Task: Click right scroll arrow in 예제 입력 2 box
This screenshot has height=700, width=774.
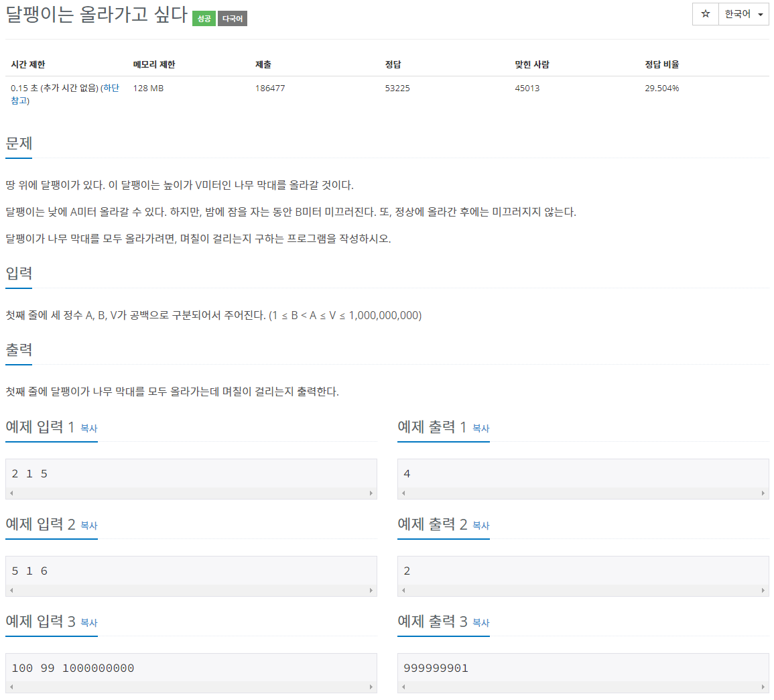Action: 371,590
